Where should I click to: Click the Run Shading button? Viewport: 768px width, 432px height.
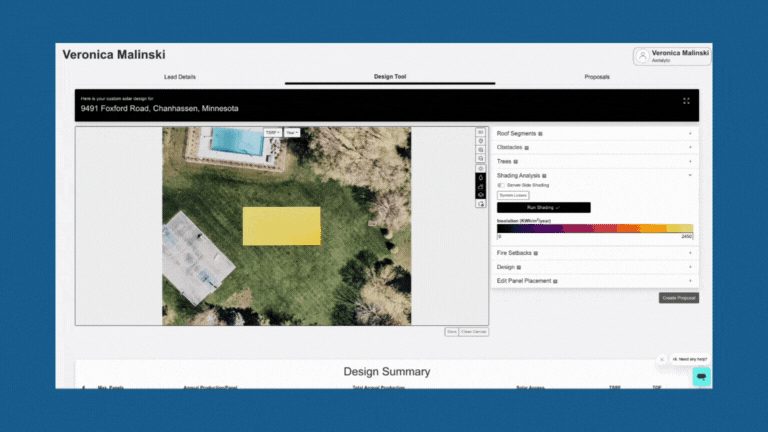point(544,208)
